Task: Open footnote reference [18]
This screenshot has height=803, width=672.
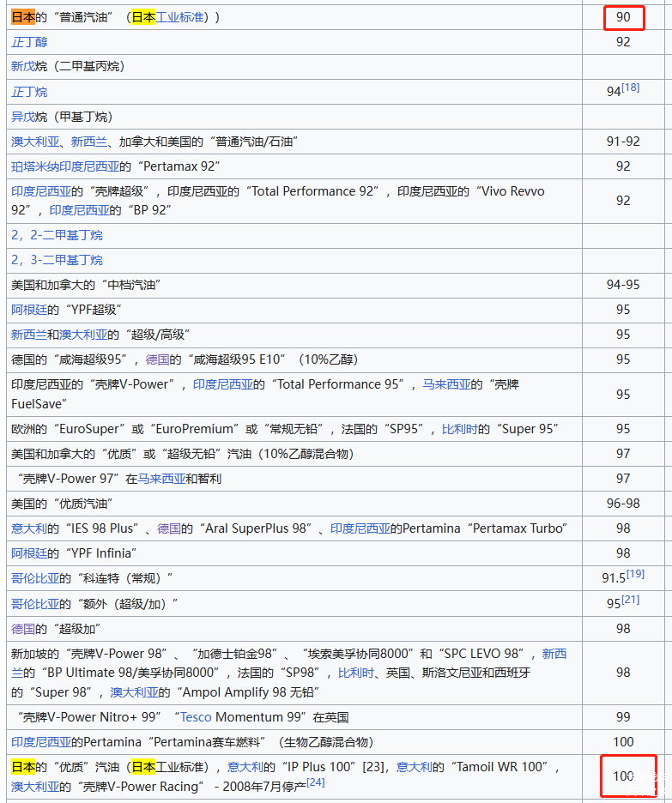Action: (x=630, y=88)
